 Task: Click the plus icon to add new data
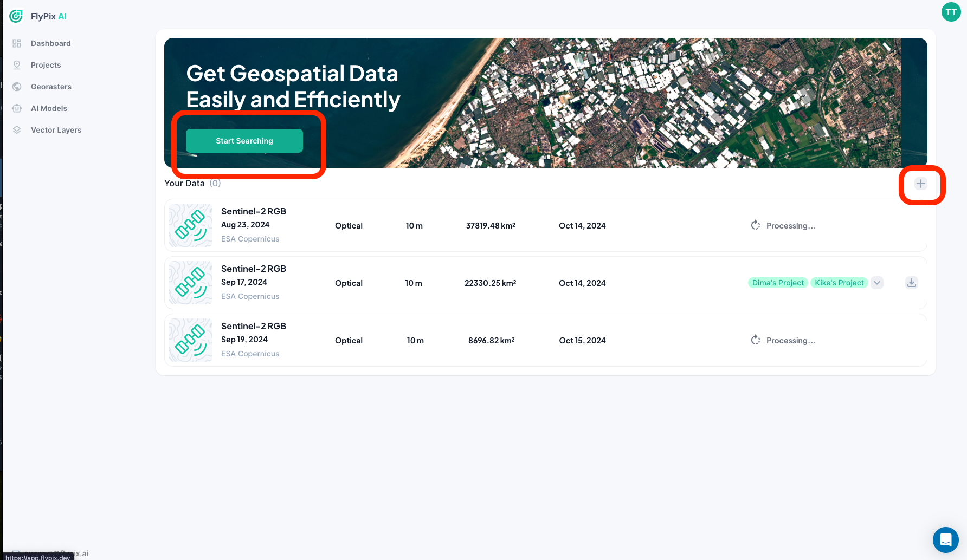920,184
